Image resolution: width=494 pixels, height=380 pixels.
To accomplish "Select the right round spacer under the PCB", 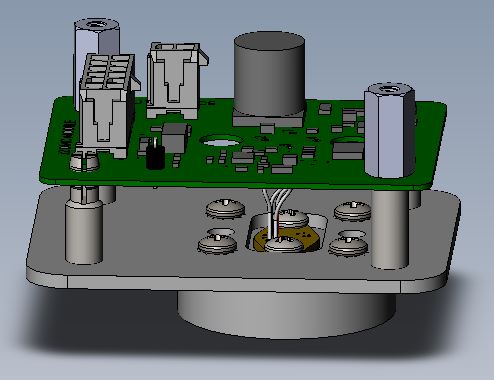I will (x=390, y=229).
